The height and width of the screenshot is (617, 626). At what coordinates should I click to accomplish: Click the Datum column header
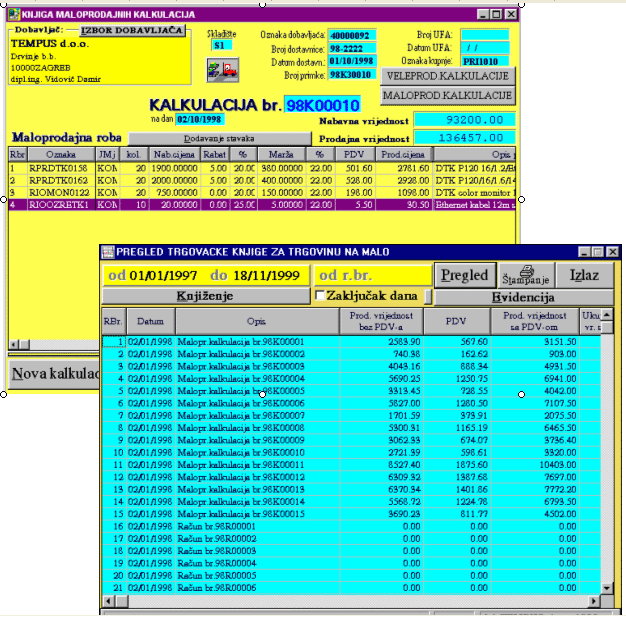150,321
